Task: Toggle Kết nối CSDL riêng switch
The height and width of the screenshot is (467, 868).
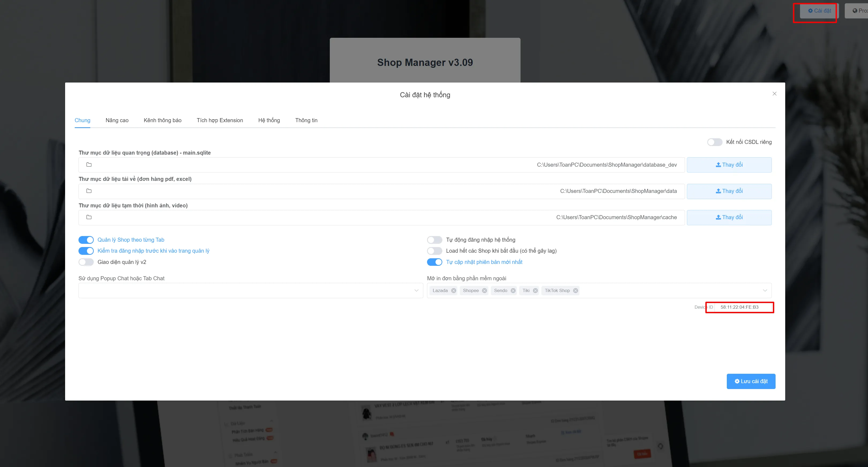Action: (x=715, y=142)
